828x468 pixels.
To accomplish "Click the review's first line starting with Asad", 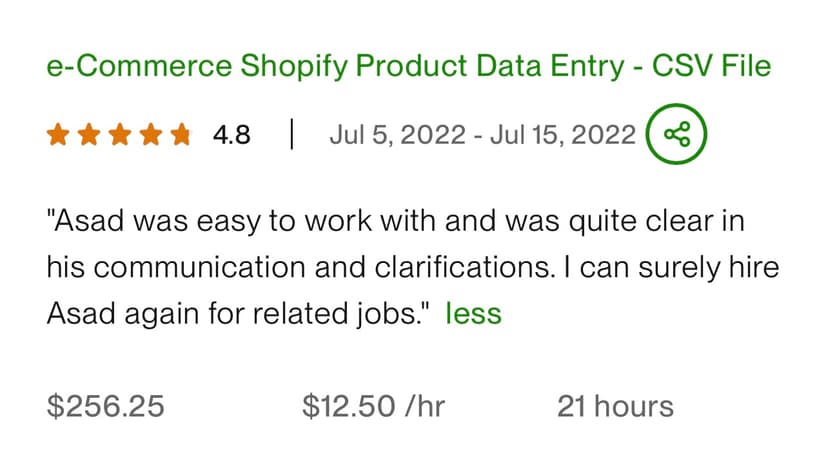I will click(396, 221).
